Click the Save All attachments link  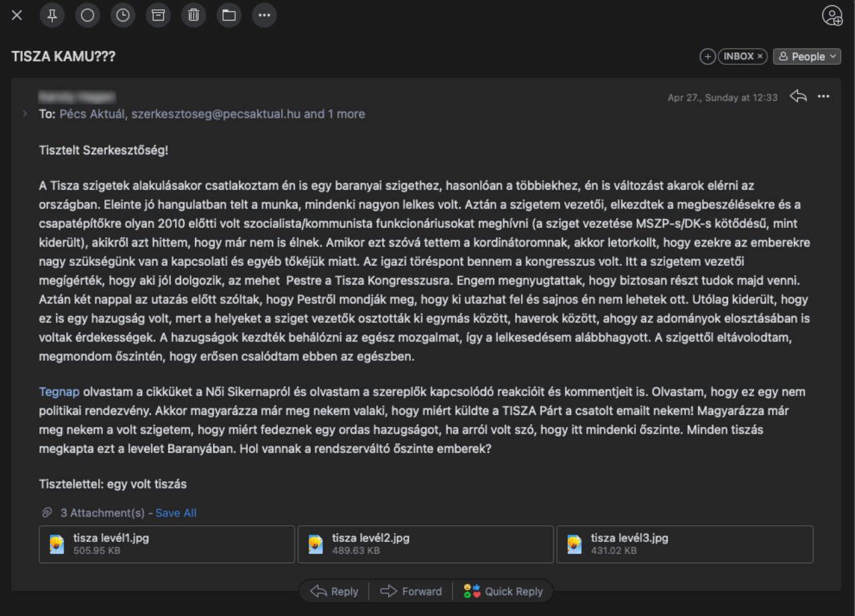coord(176,513)
